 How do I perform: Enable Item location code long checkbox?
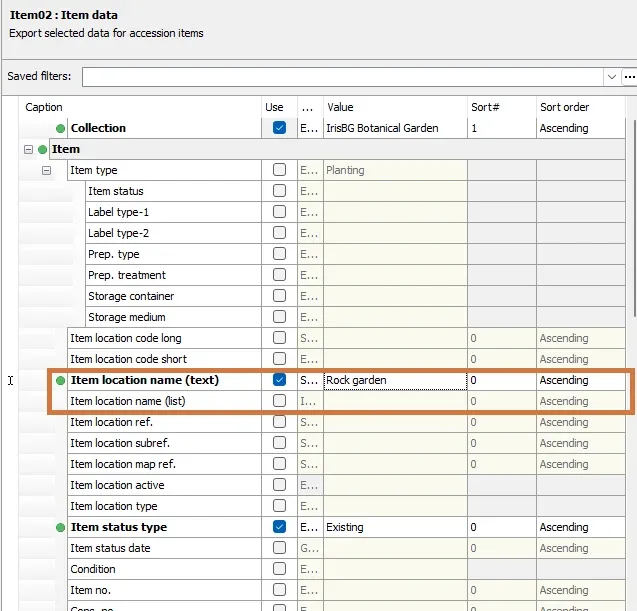[x=279, y=338]
